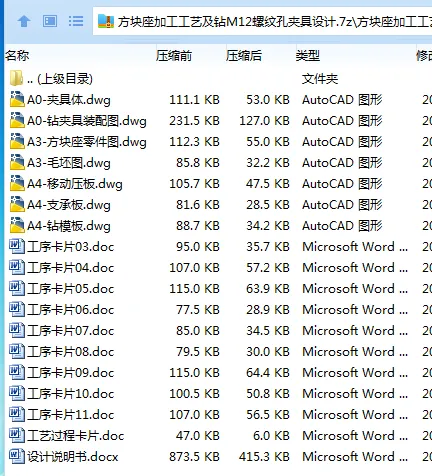The image size is (432, 476).
Task: Click the file name 设计说明书.docx
Action: [x=73, y=457]
